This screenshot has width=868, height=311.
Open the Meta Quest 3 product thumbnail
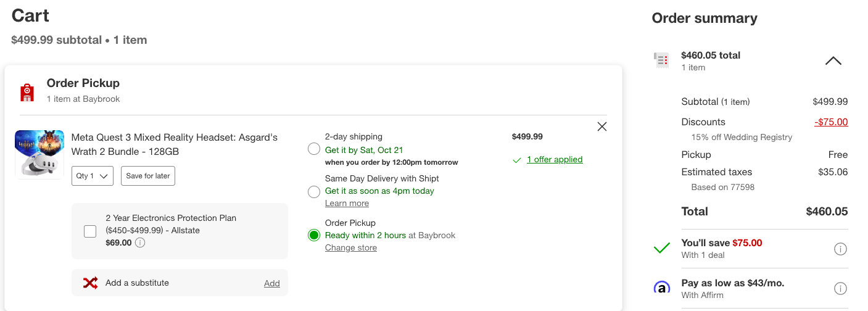pos(39,154)
